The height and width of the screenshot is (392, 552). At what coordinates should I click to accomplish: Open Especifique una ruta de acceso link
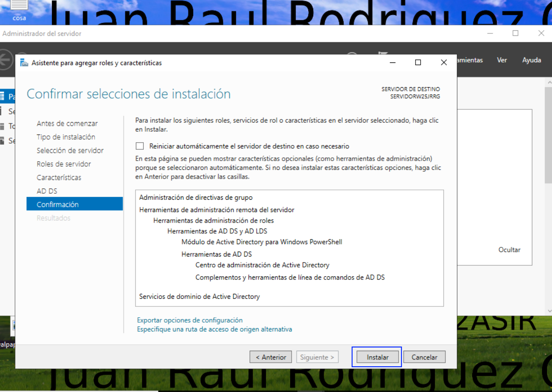[214, 329]
